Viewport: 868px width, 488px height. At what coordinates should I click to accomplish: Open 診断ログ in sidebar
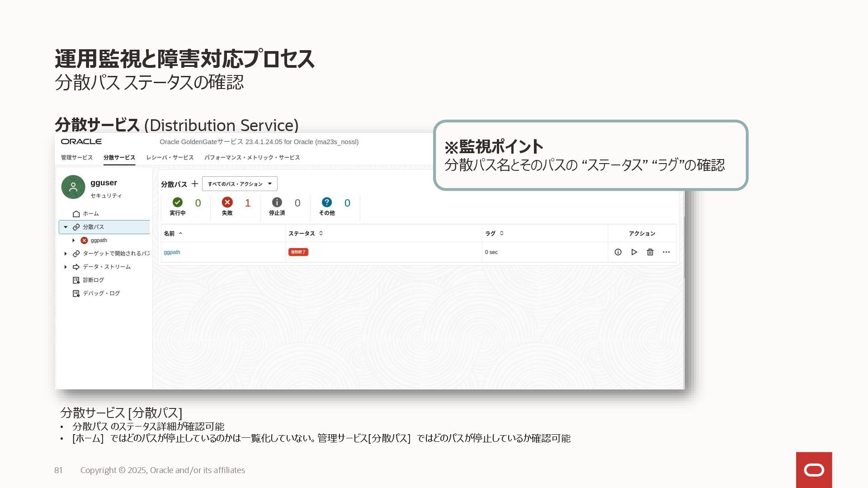[x=93, y=280]
